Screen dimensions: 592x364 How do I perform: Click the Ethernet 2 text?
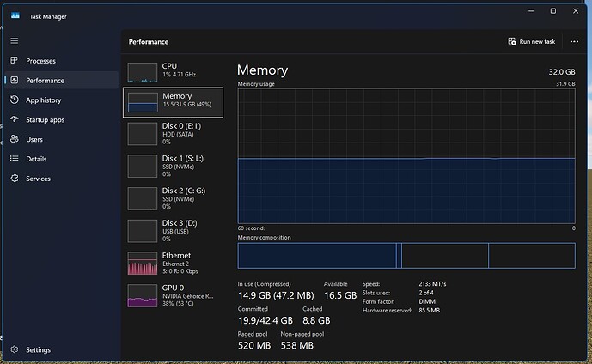(x=175, y=264)
